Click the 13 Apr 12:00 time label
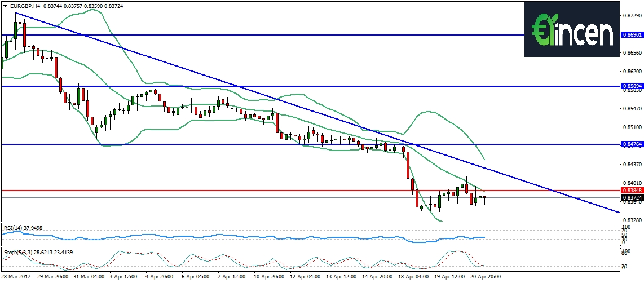The width and height of the screenshot is (644, 283). pos(341,277)
